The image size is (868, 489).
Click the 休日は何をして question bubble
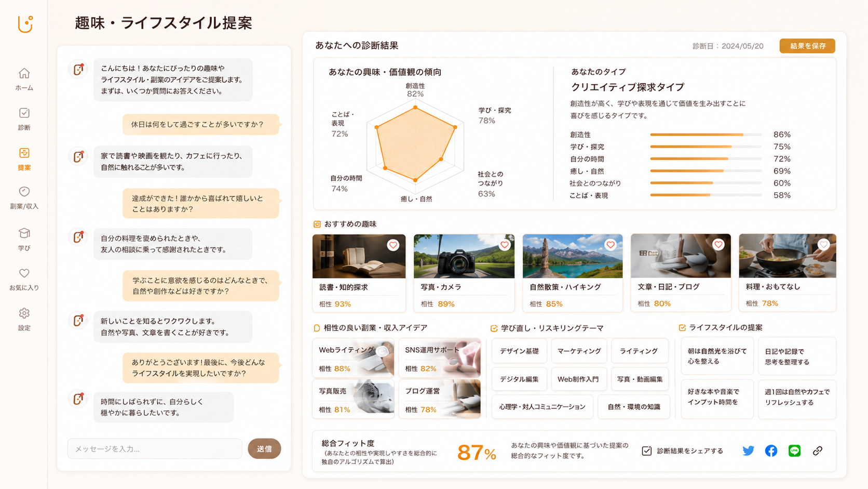pos(201,124)
